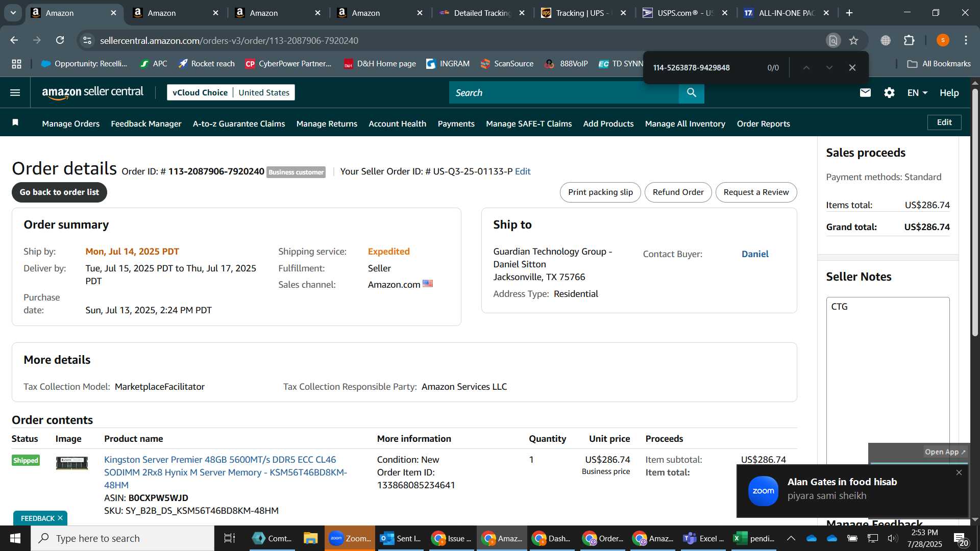Viewport: 980px width, 551px height.
Task: Open Order Reports menu item
Action: [763, 123]
